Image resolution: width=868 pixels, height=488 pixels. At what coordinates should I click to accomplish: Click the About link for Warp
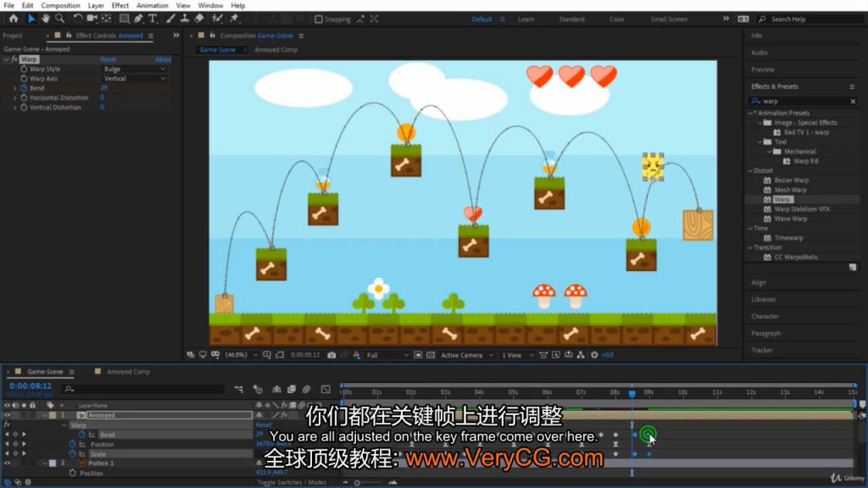163,59
